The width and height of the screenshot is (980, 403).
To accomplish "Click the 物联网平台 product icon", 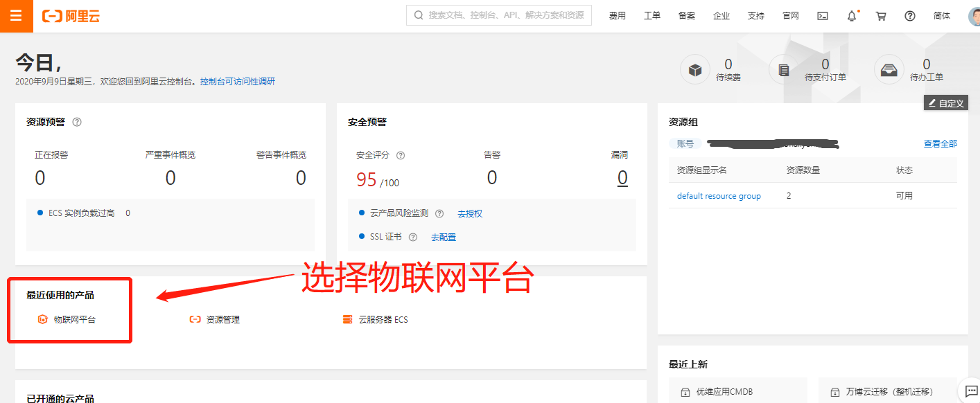I will click(42, 319).
